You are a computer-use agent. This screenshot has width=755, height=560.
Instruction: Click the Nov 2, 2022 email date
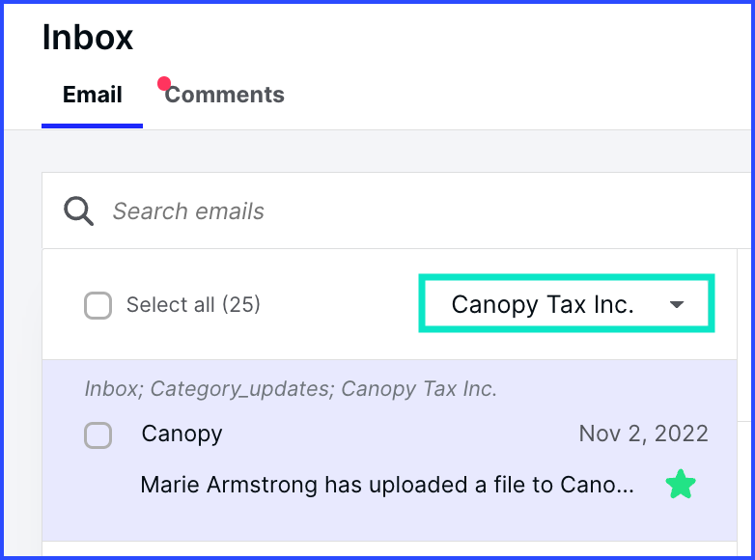(x=643, y=434)
